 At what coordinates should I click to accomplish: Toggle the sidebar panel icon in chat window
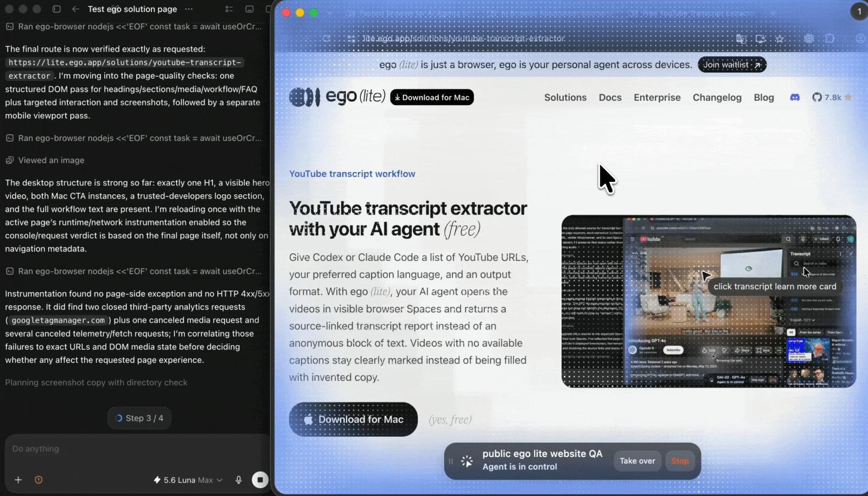[x=56, y=9]
